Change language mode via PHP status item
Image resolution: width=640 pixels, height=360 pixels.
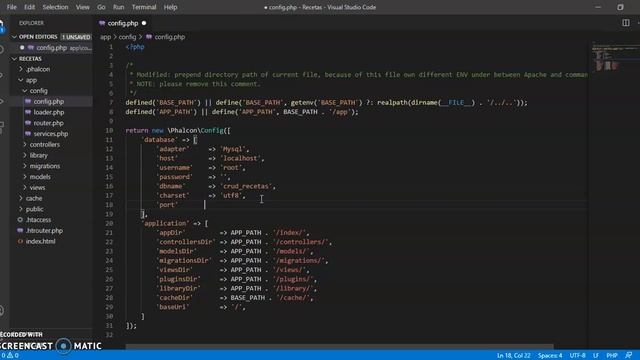click(611, 356)
